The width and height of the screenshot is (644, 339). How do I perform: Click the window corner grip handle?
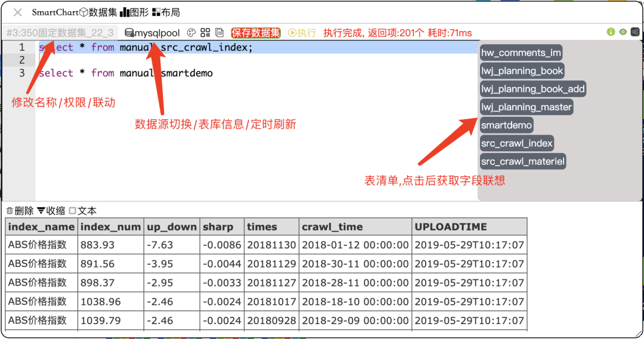click(638, 334)
